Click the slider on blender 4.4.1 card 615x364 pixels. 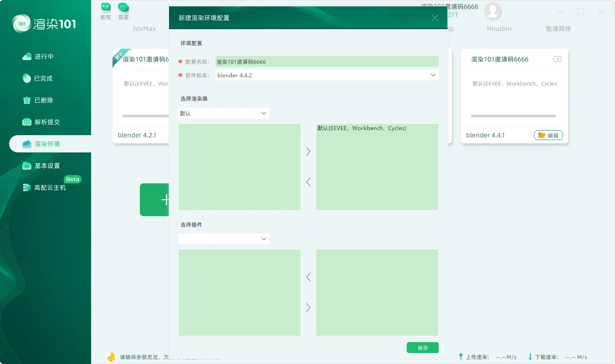point(513,116)
